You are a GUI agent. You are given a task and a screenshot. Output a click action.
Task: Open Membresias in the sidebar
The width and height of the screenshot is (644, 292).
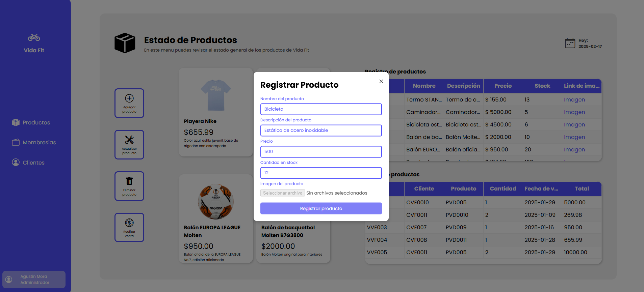[x=34, y=142]
